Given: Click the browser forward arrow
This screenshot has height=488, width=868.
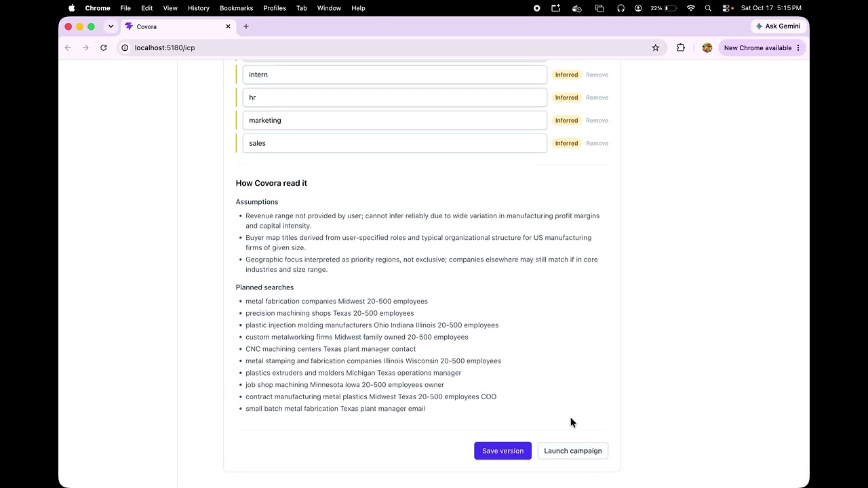Looking at the screenshot, I should coord(85,47).
